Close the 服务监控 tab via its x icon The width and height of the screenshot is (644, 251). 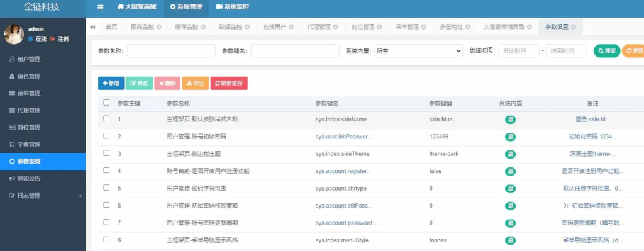[159, 26]
